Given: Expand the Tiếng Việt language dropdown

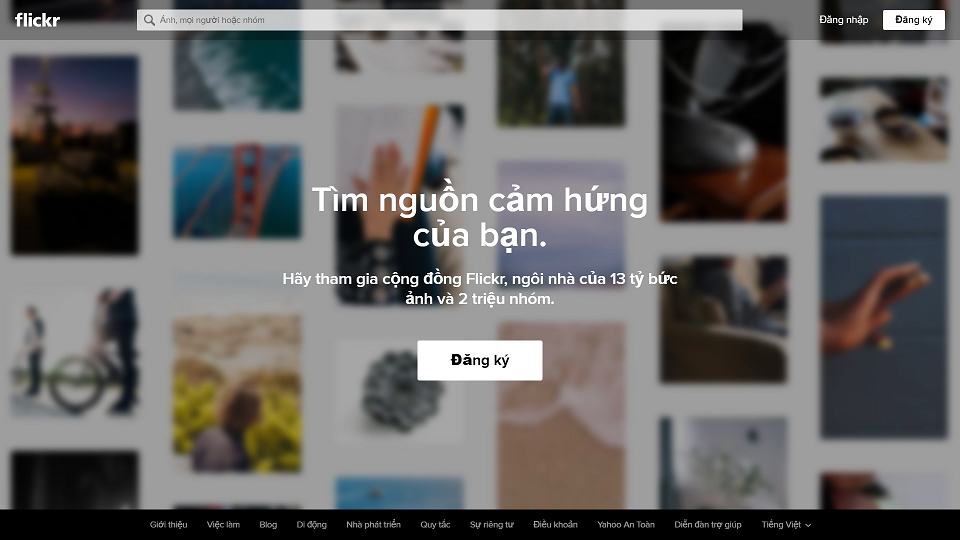Looking at the screenshot, I should [786, 525].
